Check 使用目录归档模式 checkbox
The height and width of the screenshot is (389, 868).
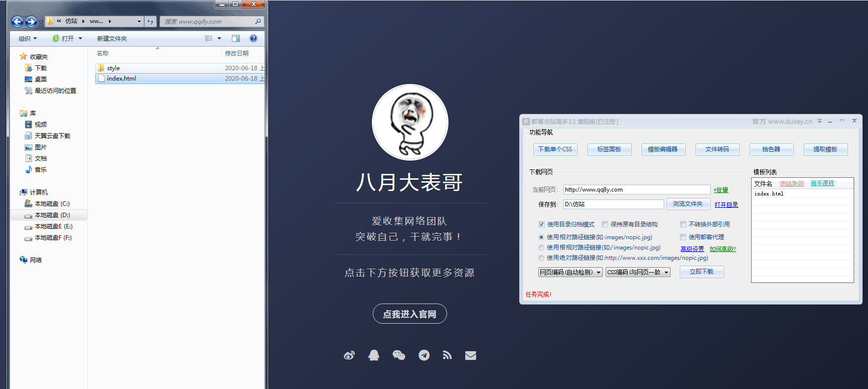541,224
